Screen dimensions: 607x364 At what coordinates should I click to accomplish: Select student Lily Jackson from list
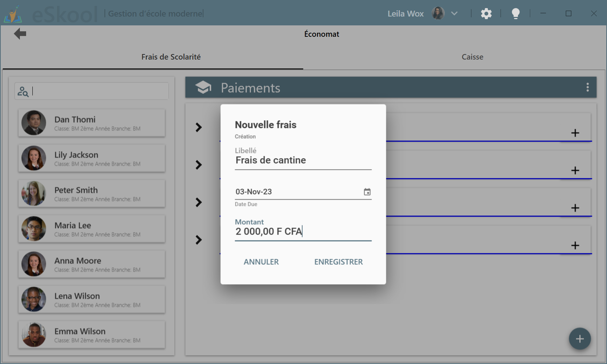(x=92, y=158)
